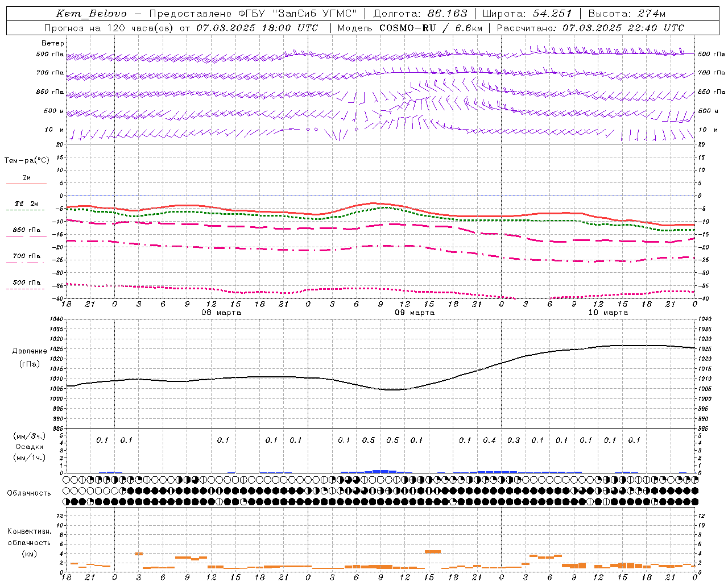Click the (гПа) unit under Давление
This screenshot has width=728, height=582.
coord(30,364)
